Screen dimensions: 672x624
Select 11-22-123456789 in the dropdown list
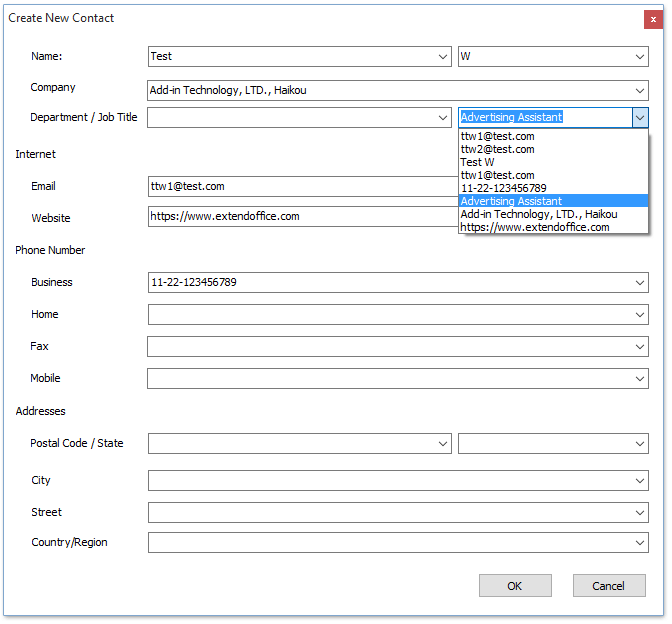coord(503,188)
